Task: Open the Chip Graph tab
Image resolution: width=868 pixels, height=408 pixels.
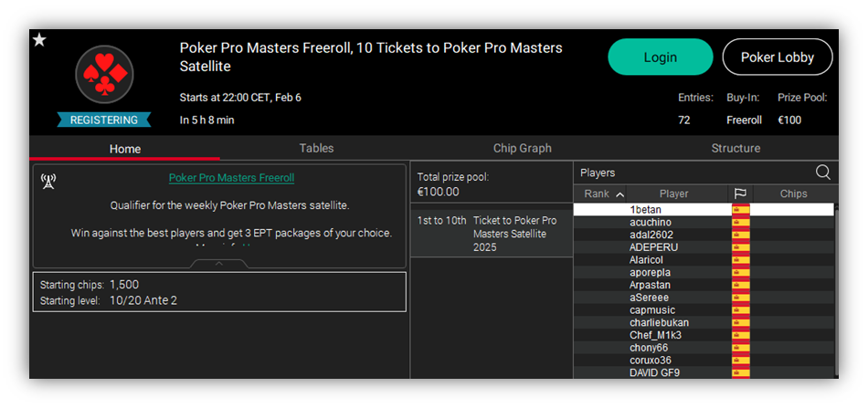Action: 522,148
